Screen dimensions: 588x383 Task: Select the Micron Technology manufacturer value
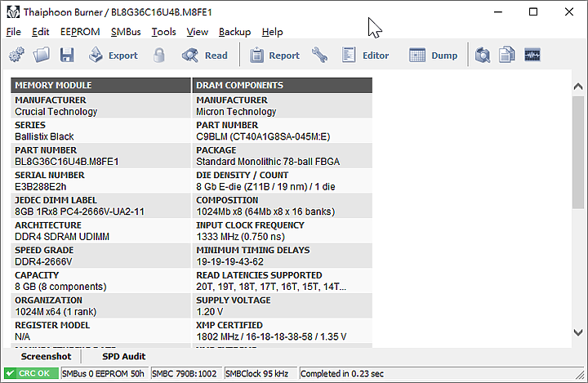[x=236, y=112]
